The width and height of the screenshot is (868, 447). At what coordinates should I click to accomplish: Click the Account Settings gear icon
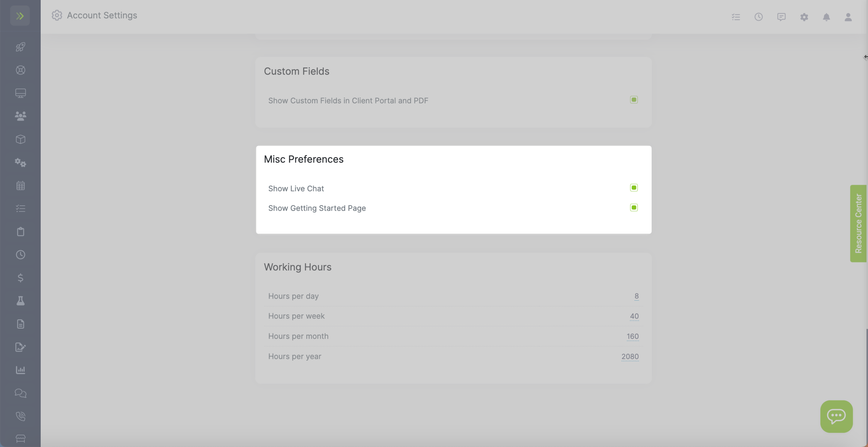point(57,15)
